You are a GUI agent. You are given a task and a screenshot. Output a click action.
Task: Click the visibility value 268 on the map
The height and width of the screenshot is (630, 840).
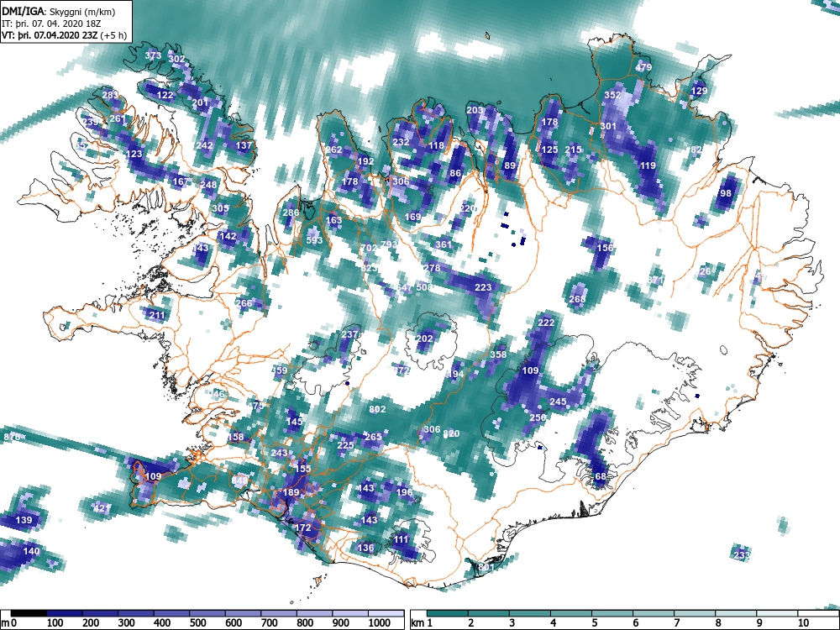[577, 299]
